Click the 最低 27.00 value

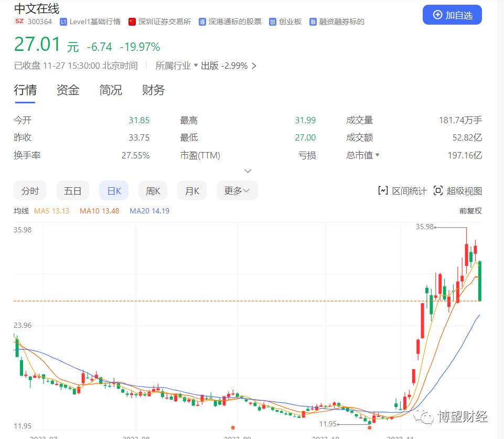pyautogui.click(x=305, y=137)
